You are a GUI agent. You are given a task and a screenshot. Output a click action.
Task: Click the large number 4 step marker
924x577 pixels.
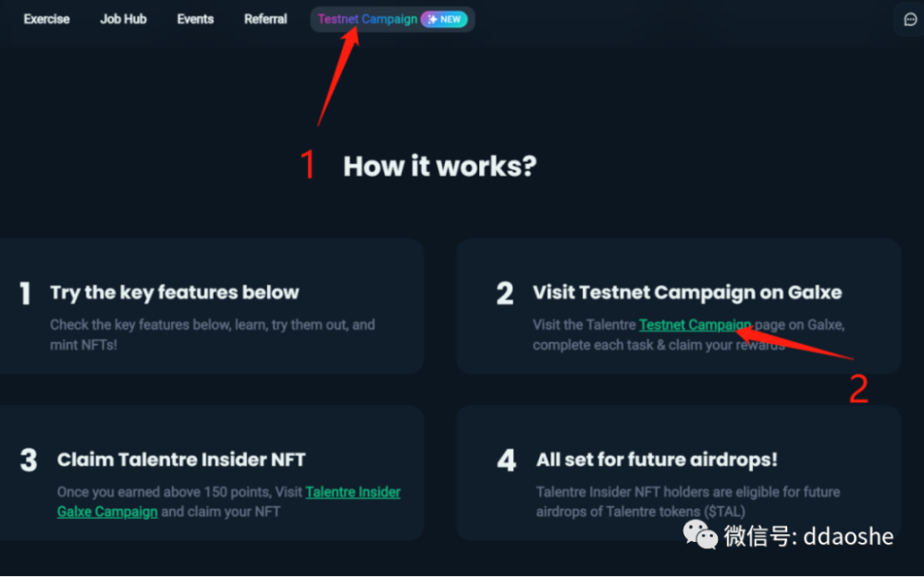507,461
